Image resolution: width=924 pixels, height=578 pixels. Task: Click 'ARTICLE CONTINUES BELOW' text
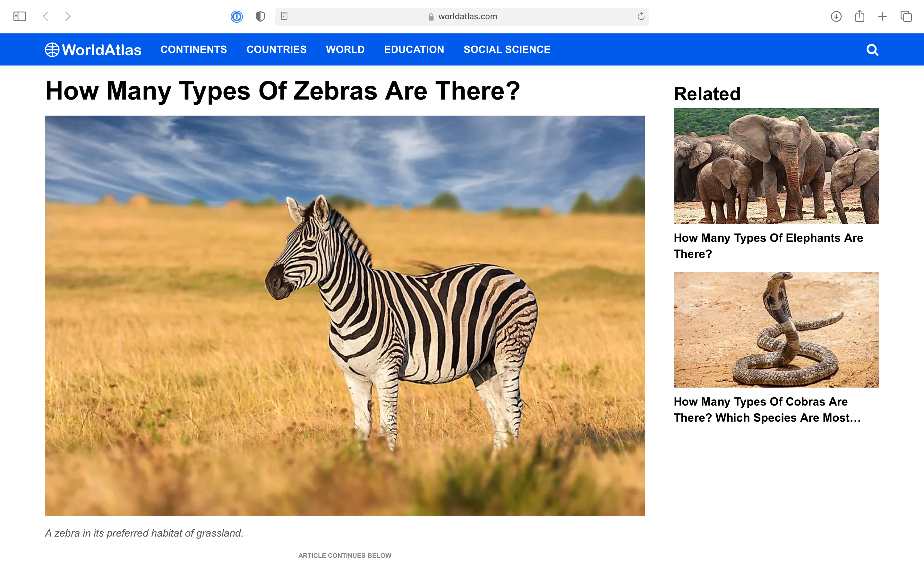(x=345, y=556)
